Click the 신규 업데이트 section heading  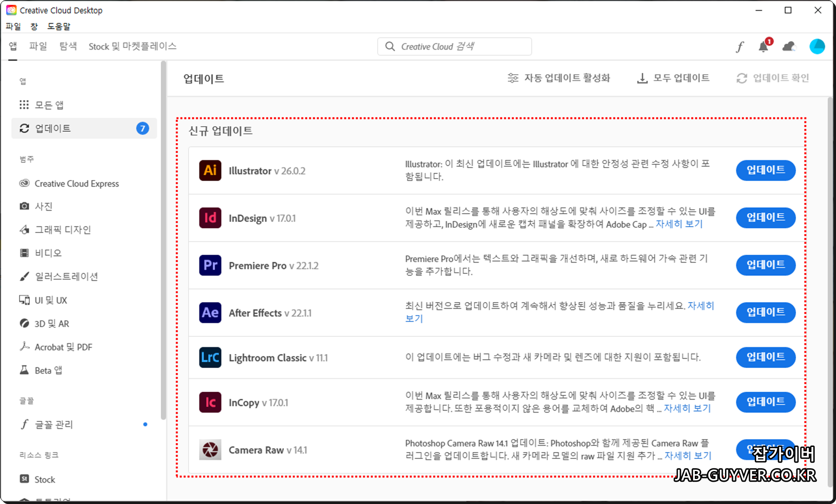tap(221, 131)
